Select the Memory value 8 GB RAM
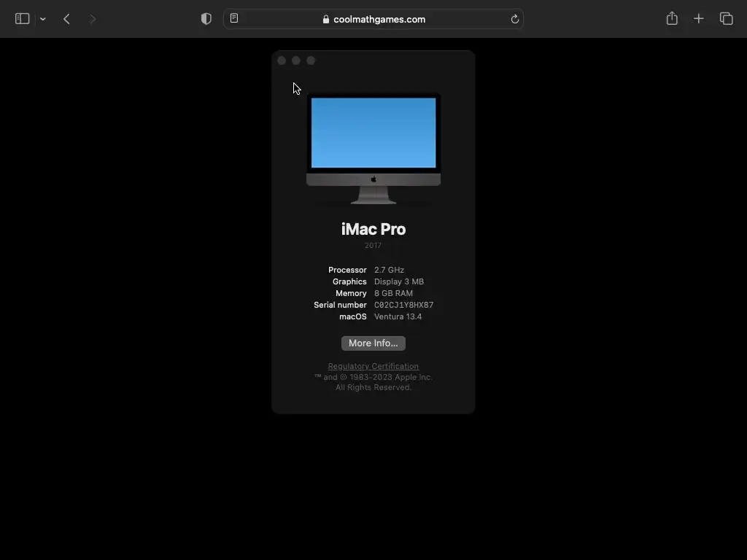This screenshot has height=560, width=747. [393, 293]
